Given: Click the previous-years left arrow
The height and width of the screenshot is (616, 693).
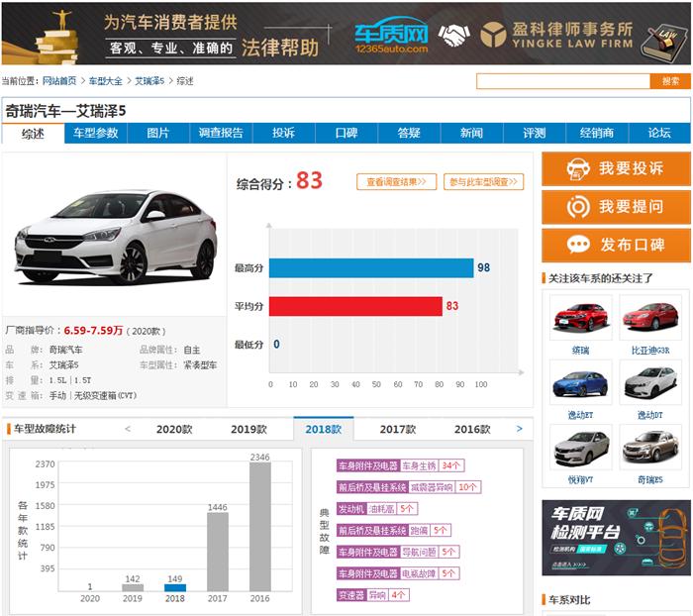Looking at the screenshot, I should pos(128,429).
